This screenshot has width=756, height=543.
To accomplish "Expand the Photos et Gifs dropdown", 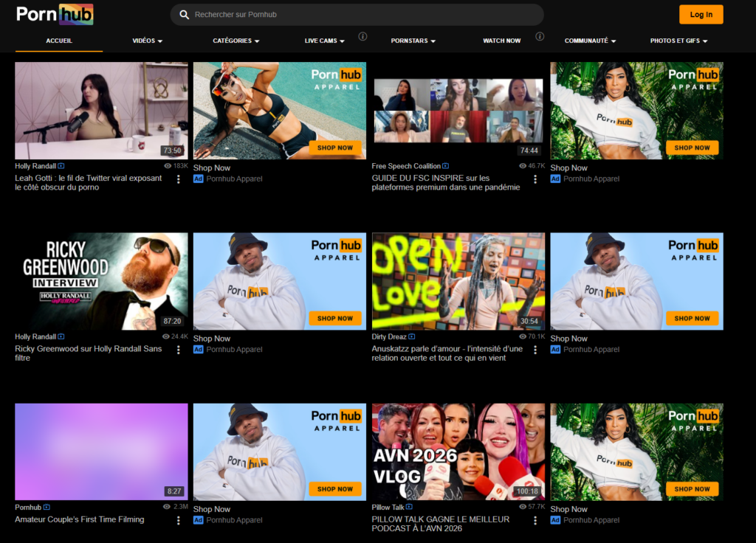I will pyautogui.click(x=679, y=41).
